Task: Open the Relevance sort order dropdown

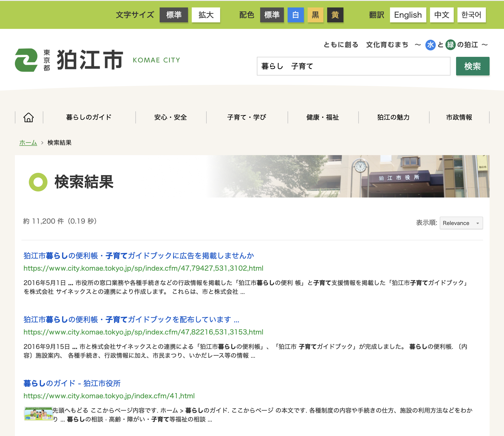Action: [461, 223]
